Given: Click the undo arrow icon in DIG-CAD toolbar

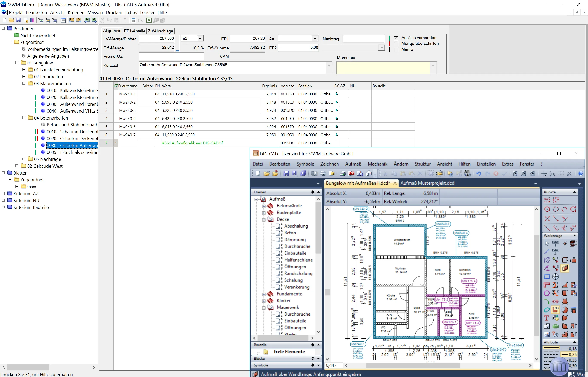Looking at the screenshot, I should [x=479, y=174].
